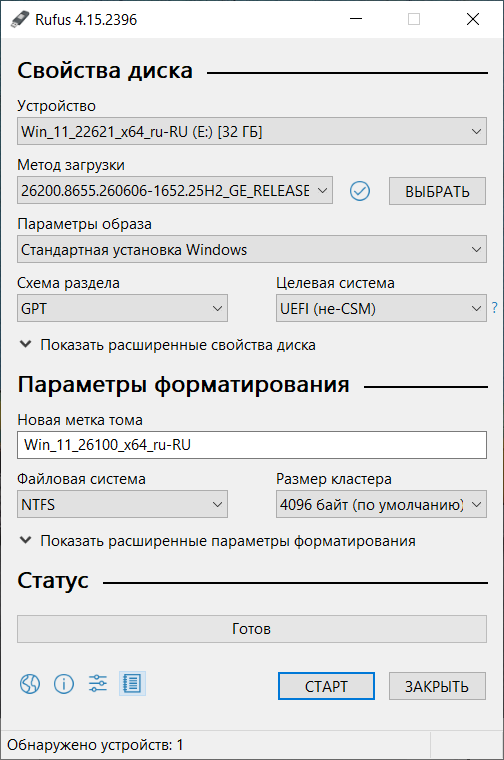Click the Устройство label

point(56,106)
